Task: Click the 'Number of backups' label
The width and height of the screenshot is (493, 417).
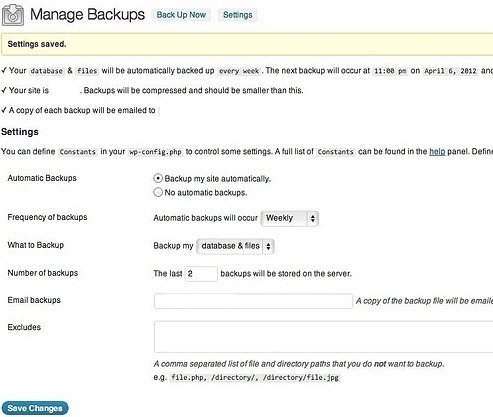Action: (43, 273)
